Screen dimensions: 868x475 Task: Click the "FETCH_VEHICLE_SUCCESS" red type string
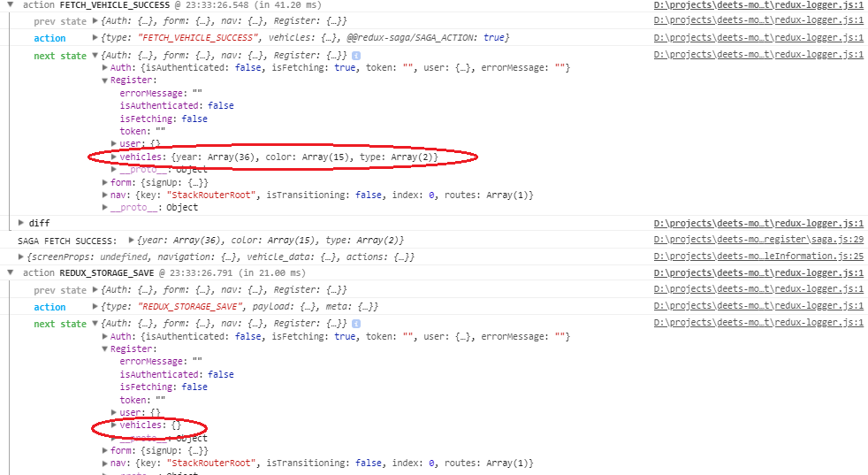pyautogui.click(x=198, y=38)
